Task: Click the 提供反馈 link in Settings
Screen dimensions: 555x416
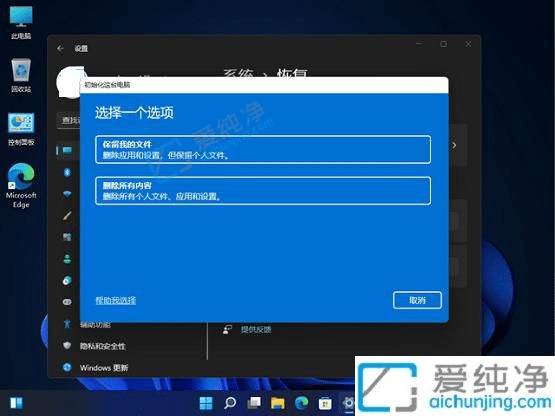Action: (x=256, y=330)
